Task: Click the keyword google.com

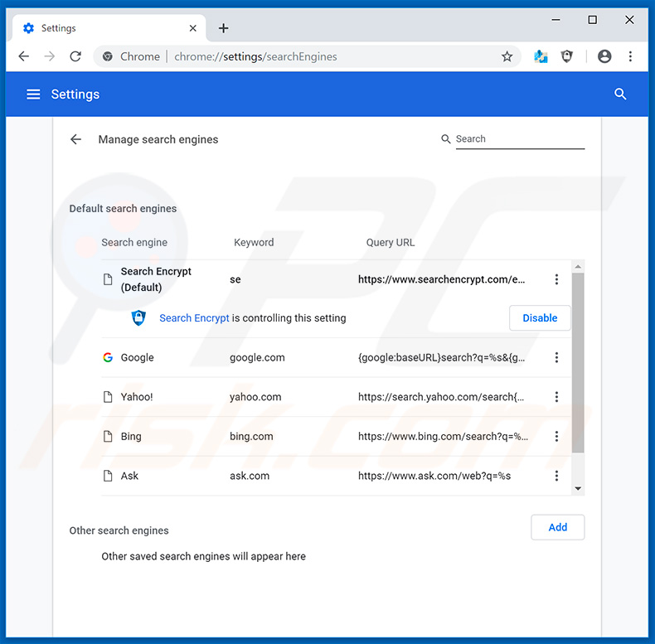Action: (x=257, y=358)
